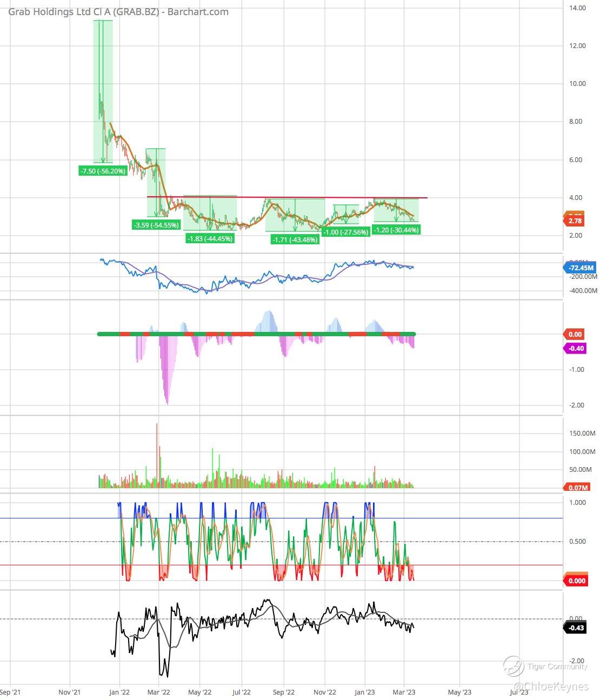Click the -1.00 histogram axis label
Screen dimensions: 600x700
click(x=576, y=370)
